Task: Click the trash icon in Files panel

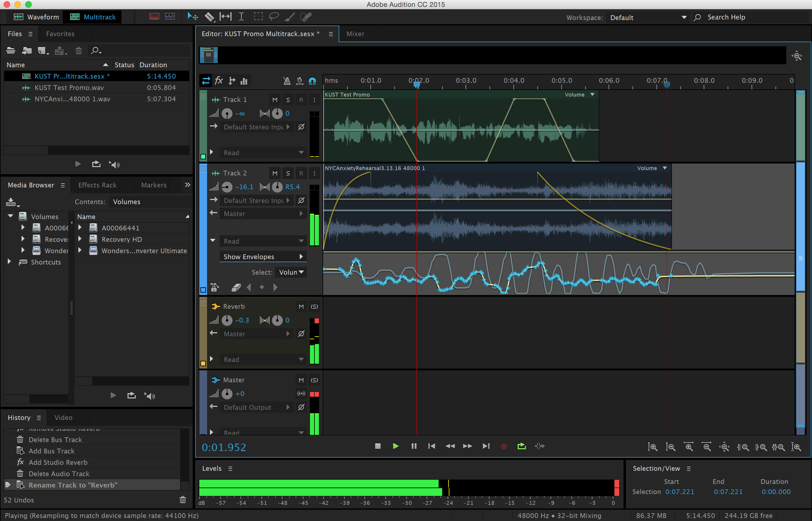Action: (x=79, y=51)
